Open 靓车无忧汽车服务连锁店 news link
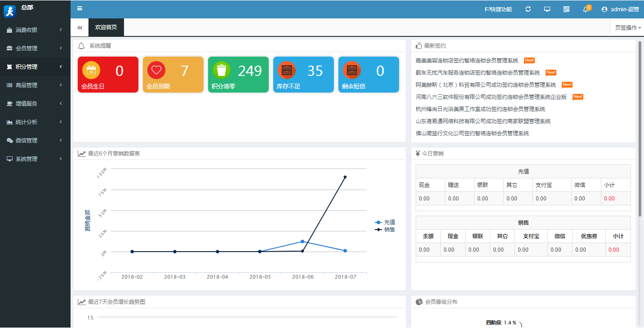Image resolution: width=644 pixels, height=328 pixels. pyautogui.click(x=478, y=72)
